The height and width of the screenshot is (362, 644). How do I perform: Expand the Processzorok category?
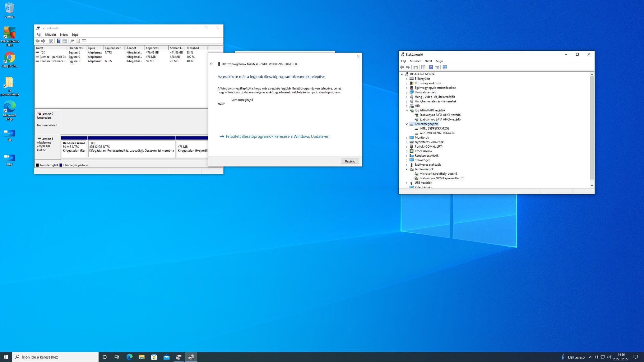click(x=406, y=151)
